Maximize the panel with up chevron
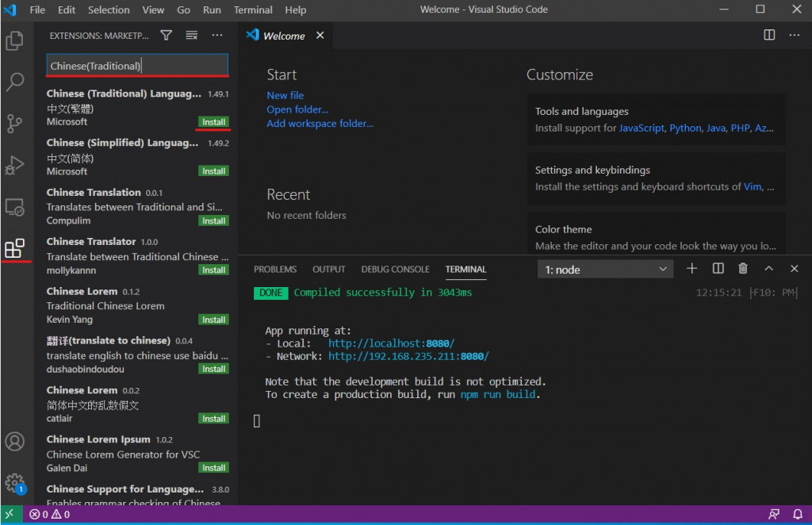Viewport: 812px width, 525px height. pyautogui.click(x=768, y=268)
